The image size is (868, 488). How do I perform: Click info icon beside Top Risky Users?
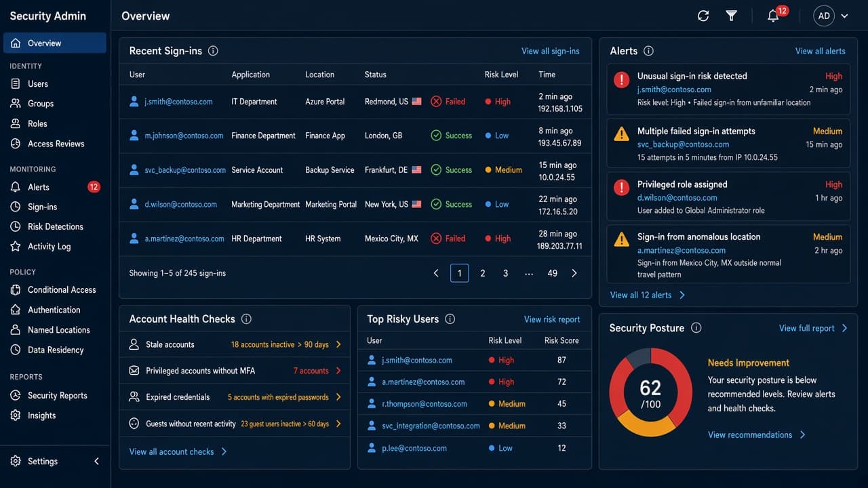point(450,319)
